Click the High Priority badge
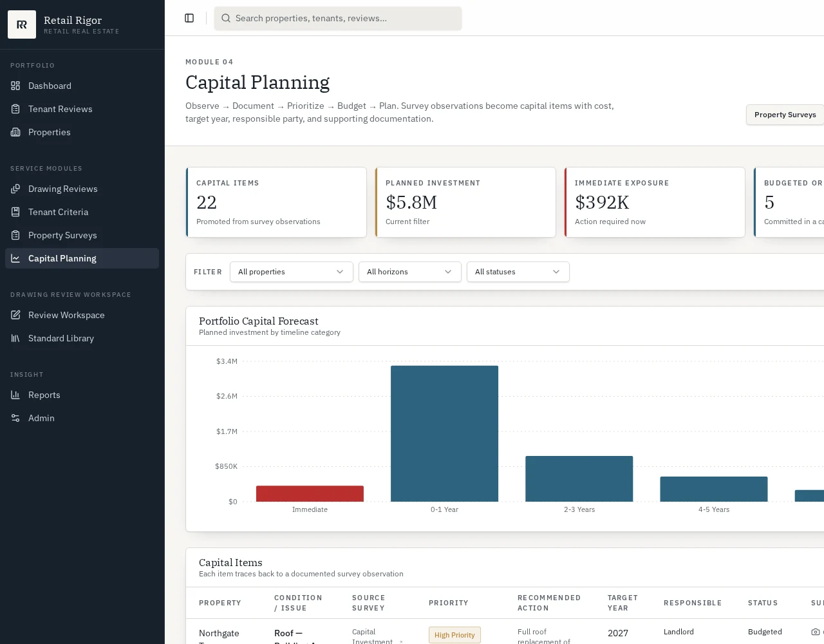Image resolution: width=824 pixels, height=644 pixels. click(454, 635)
